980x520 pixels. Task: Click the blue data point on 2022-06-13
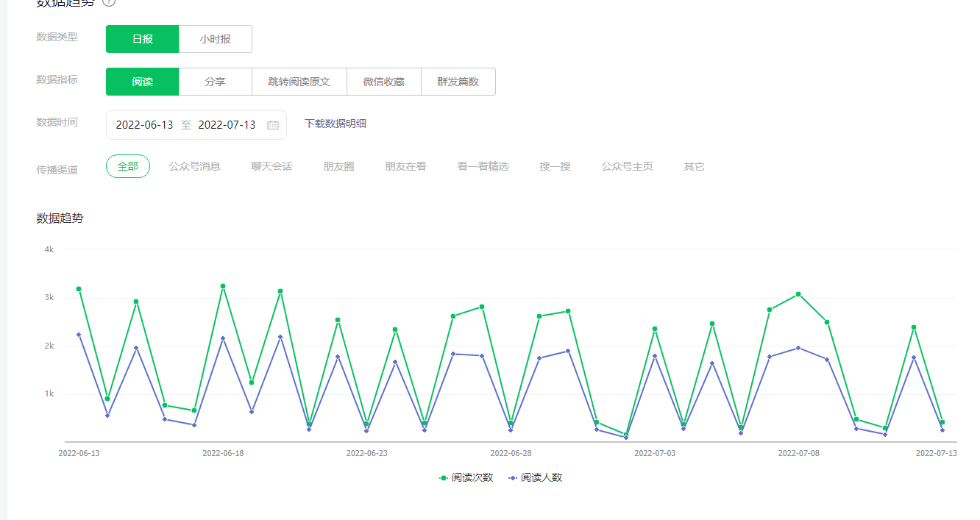coord(79,335)
